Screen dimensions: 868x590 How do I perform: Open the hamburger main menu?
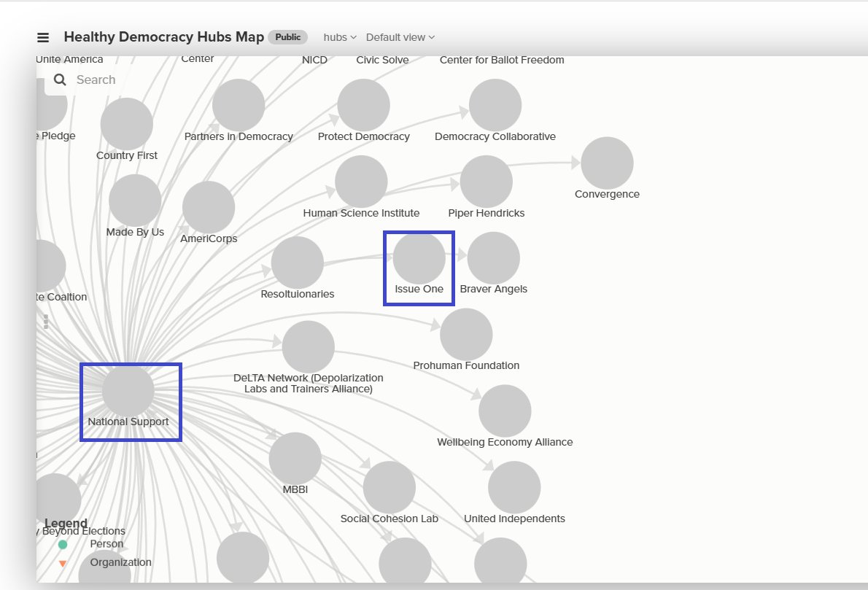[x=42, y=37]
